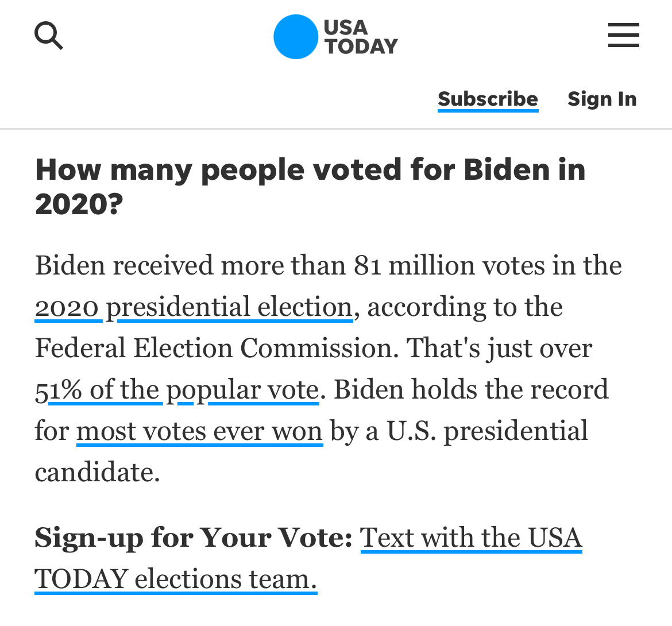Follow the 2020 presidential election link
The height and width of the screenshot is (626, 672).
(194, 308)
